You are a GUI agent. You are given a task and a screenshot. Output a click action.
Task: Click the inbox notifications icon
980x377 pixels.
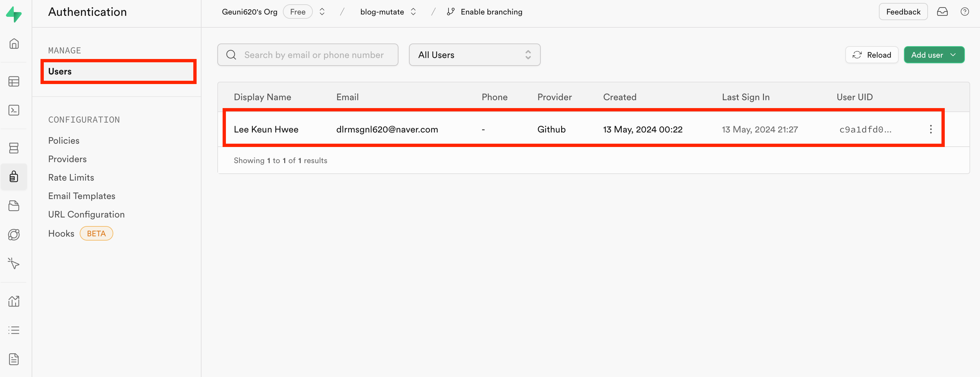click(942, 12)
